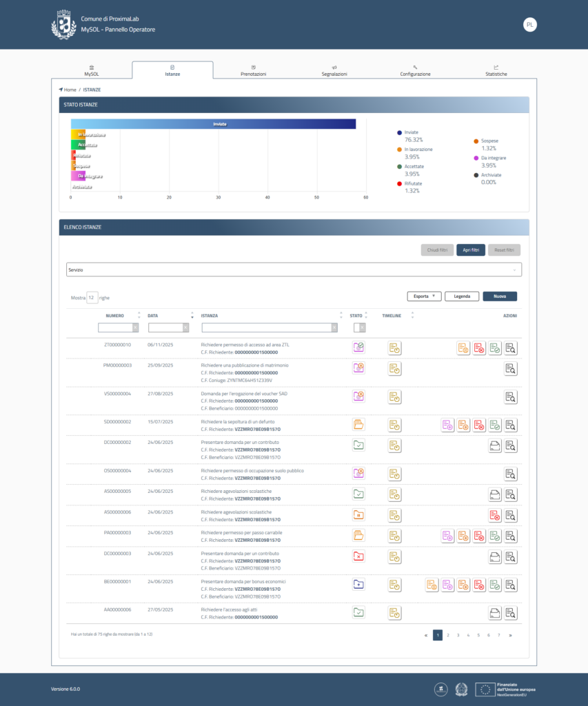Open the Statistiche tab

496,70
